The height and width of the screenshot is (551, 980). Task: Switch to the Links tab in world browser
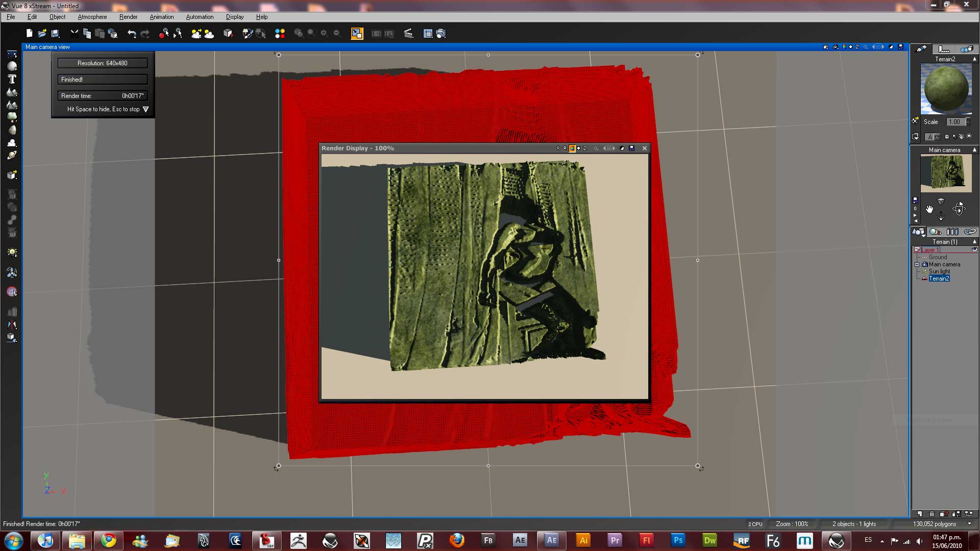pyautogui.click(x=970, y=232)
